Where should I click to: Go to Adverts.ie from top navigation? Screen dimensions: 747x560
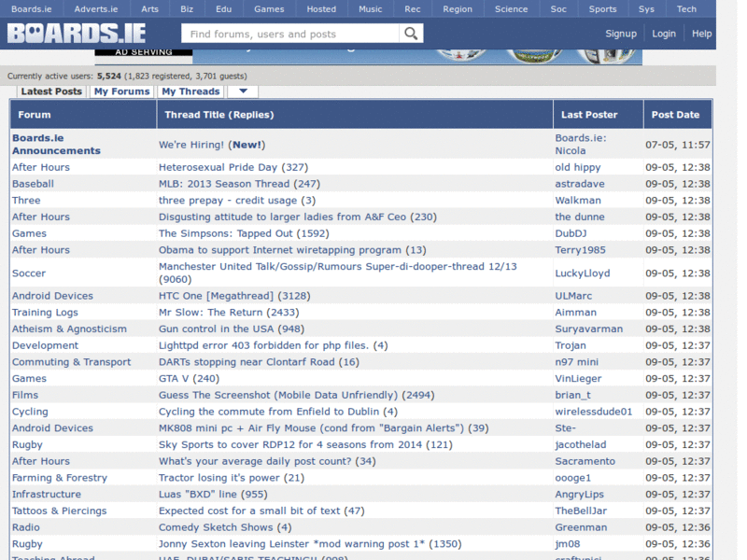tap(96, 9)
